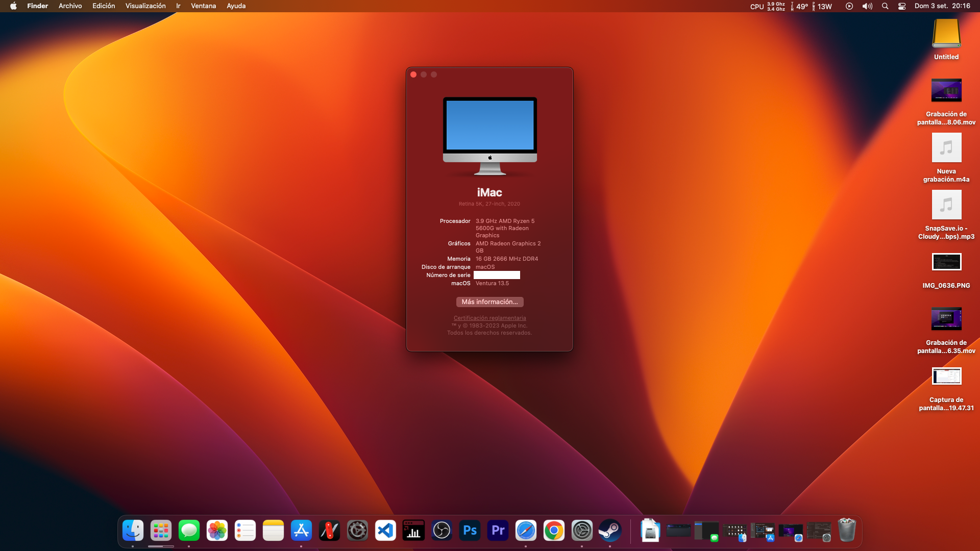The width and height of the screenshot is (980, 551).
Task: Open Launchpad from the dock
Action: coord(161,531)
